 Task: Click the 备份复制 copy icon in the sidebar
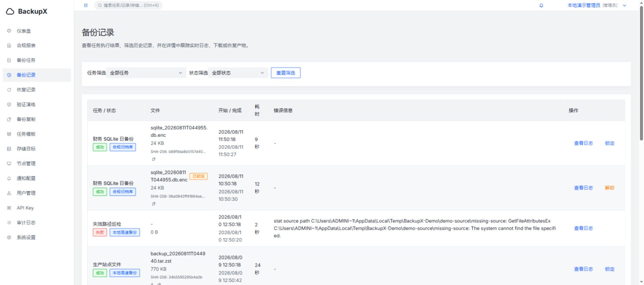(x=9, y=119)
